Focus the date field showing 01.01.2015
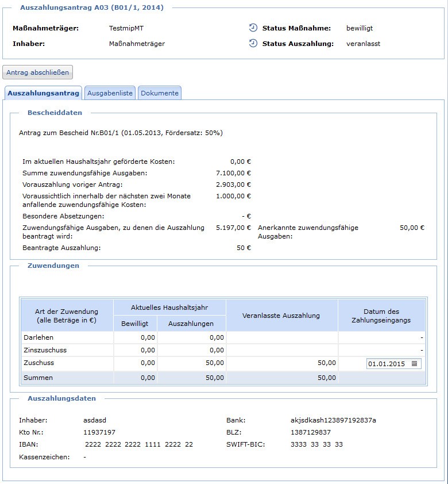The width and height of the screenshot is (448, 484). (393, 364)
